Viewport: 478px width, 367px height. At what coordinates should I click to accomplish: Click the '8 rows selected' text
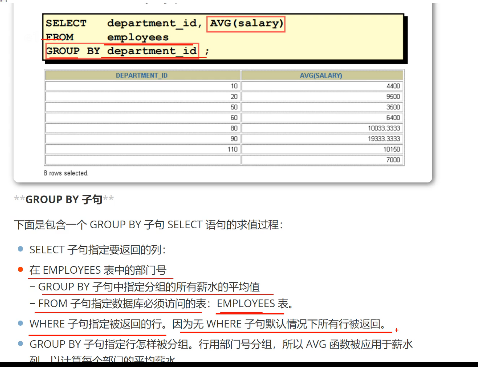[66, 173]
